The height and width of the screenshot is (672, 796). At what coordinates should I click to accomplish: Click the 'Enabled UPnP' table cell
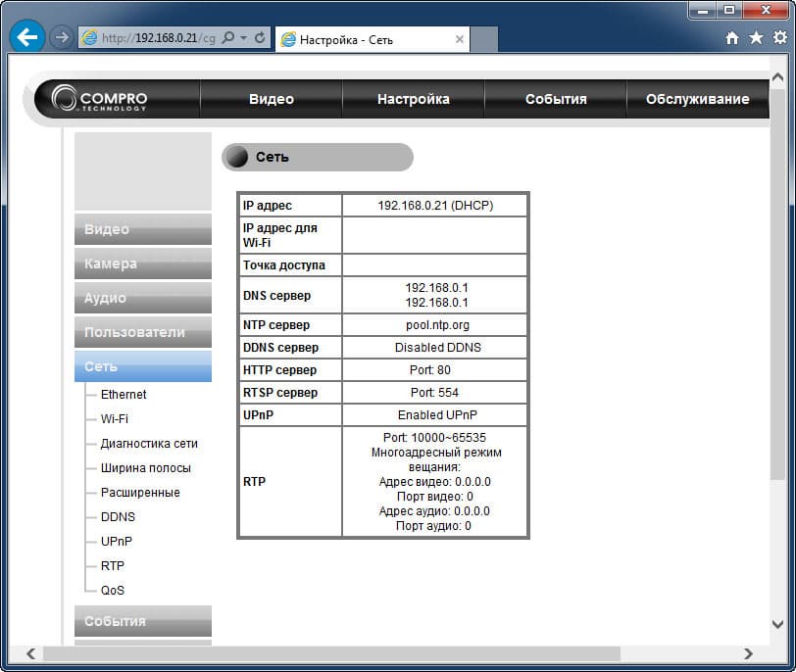coord(437,415)
